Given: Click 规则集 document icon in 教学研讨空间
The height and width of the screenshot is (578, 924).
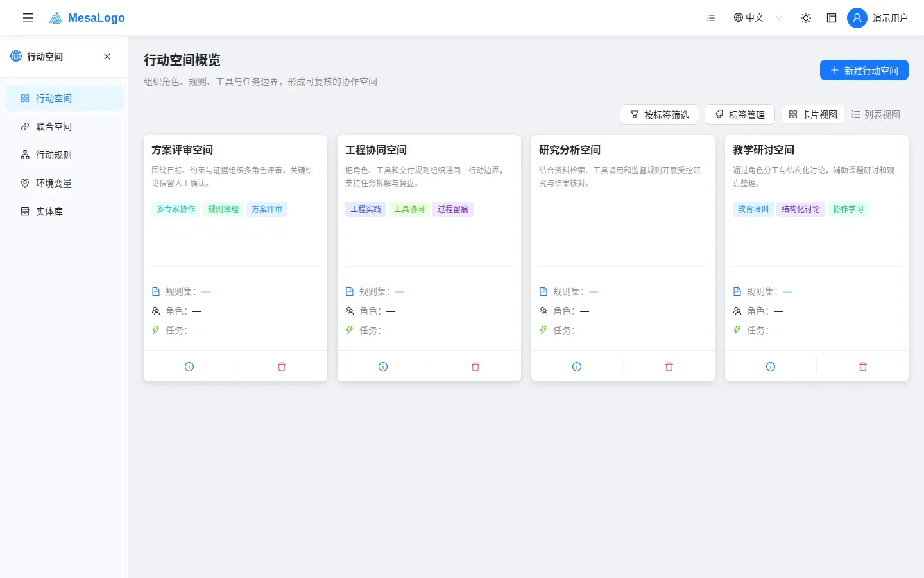Looking at the screenshot, I should point(737,292).
